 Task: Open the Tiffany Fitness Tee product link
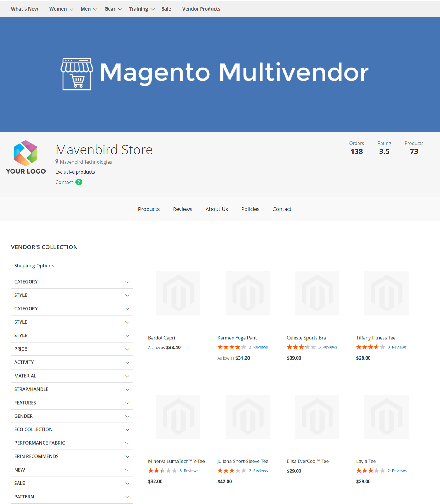pos(376,338)
